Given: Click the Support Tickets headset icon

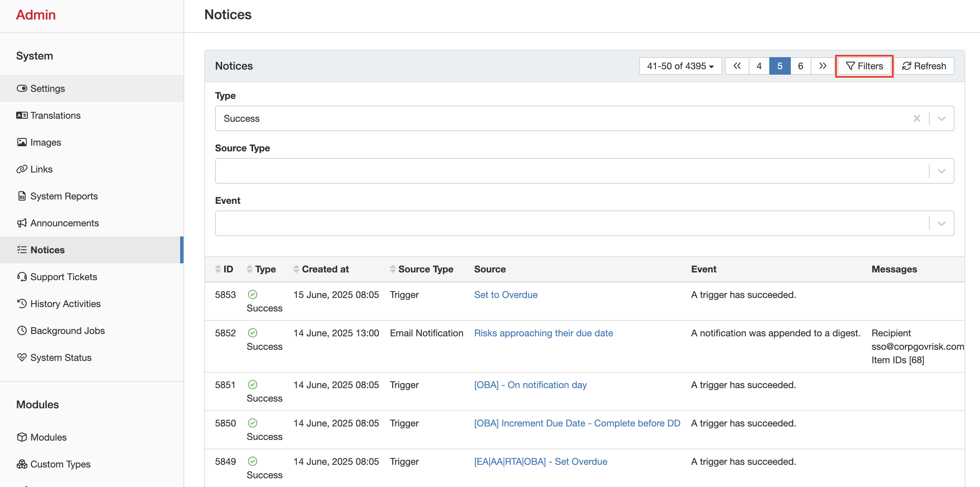Looking at the screenshot, I should 22,277.
